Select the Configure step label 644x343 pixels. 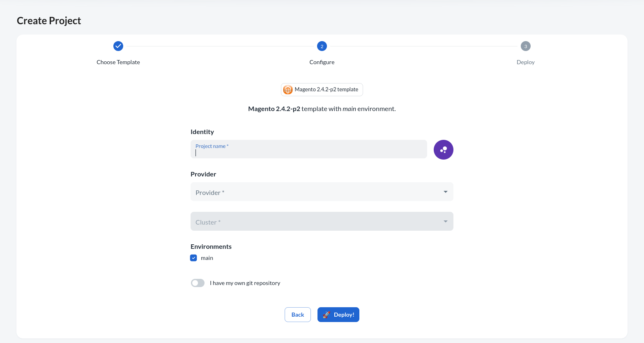point(322,62)
